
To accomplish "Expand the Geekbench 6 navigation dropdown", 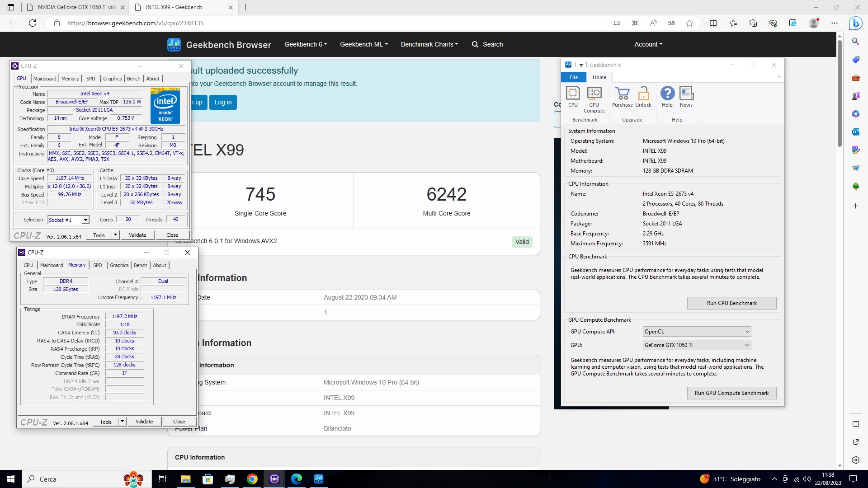I will tap(306, 44).
